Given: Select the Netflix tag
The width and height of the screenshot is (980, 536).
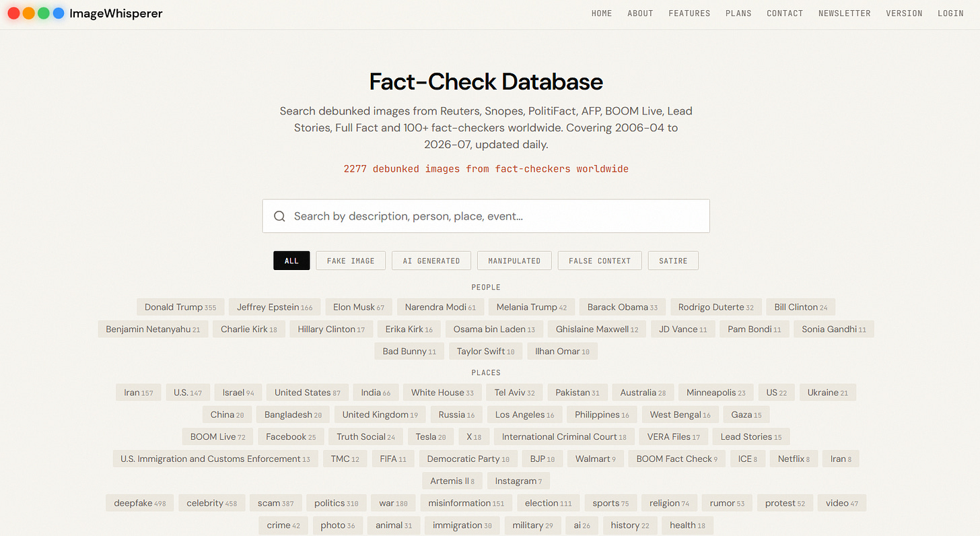Looking at the screenshot, I should pos(794,459).
